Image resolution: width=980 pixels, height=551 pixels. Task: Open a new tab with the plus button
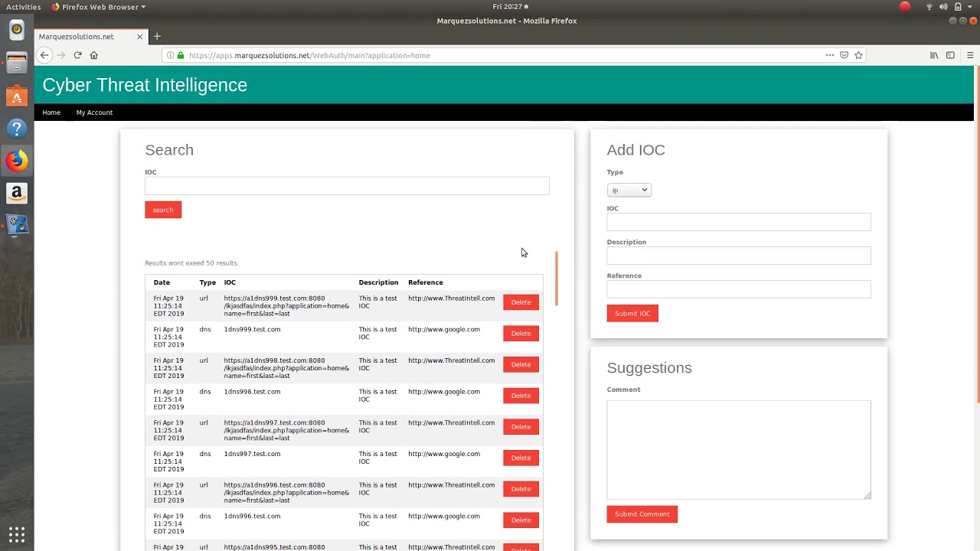pos(157,36)
